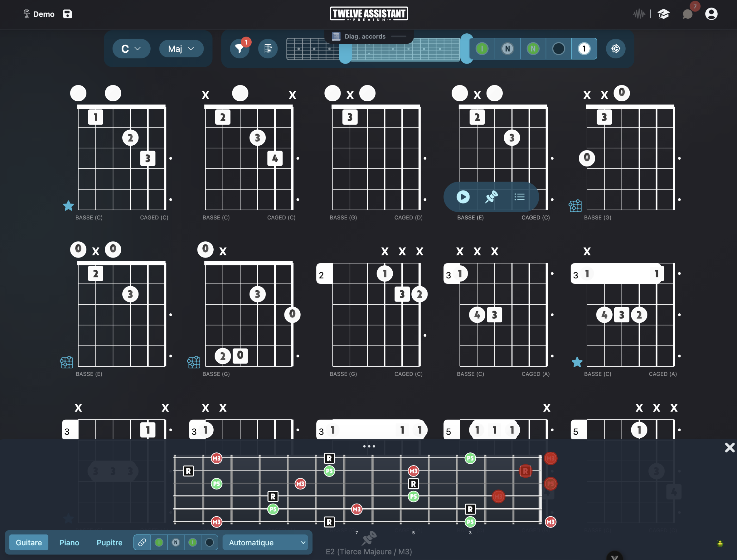Switch to Pupitre tab

[x=109, y=542]
